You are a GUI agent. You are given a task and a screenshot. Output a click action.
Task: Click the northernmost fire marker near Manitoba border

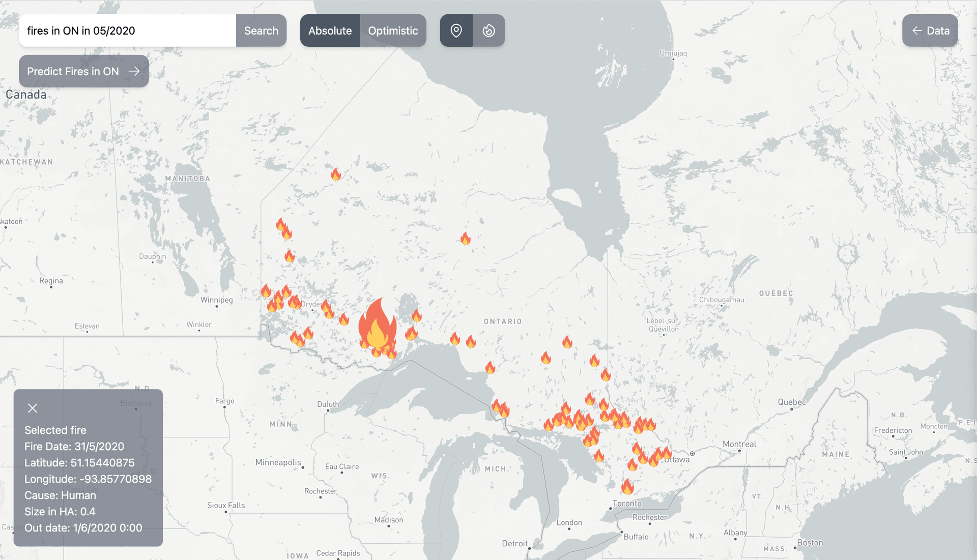[x=336, y=174]
